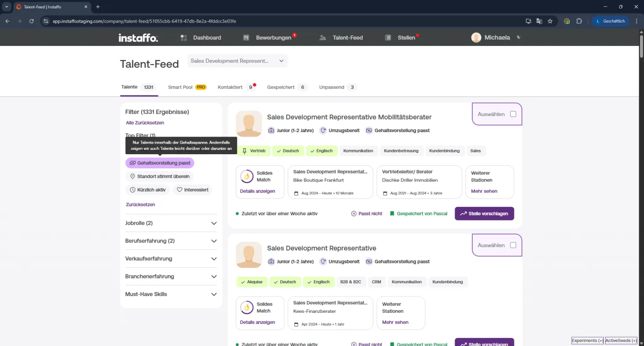Click the browser address bar URL
Viewport: 644px width, 346px height.
[x=144, y=21]
